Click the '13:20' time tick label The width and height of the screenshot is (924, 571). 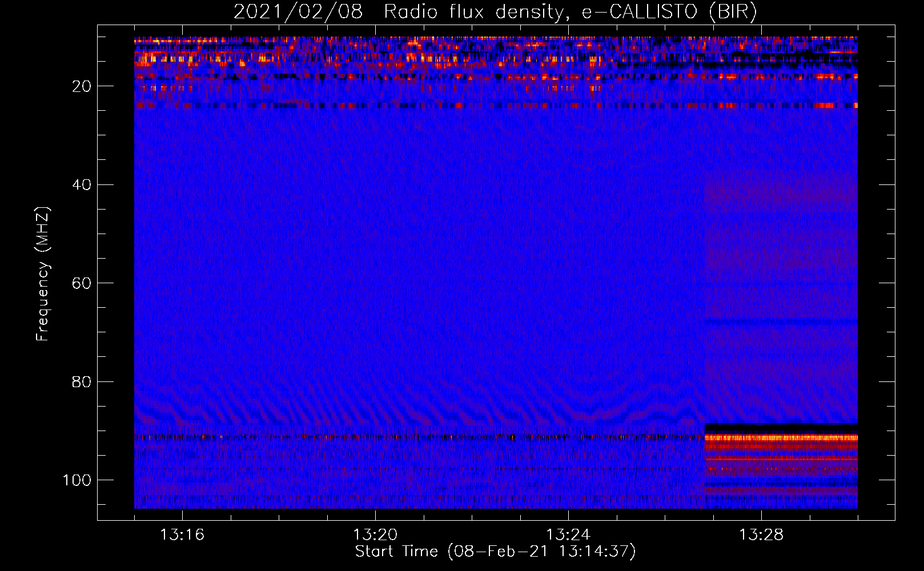(375, 535)
